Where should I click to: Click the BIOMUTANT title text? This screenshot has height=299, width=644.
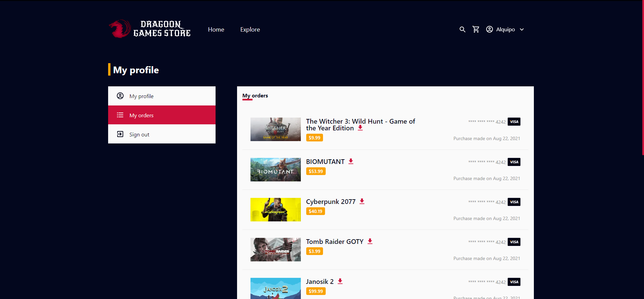[x=325, y=162]
